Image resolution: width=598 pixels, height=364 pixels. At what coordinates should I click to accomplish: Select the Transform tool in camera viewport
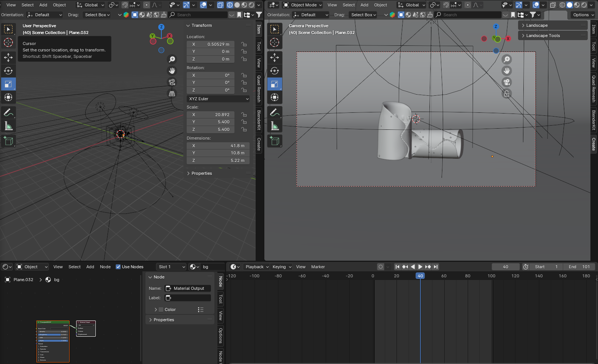click(x=275, y=97)
